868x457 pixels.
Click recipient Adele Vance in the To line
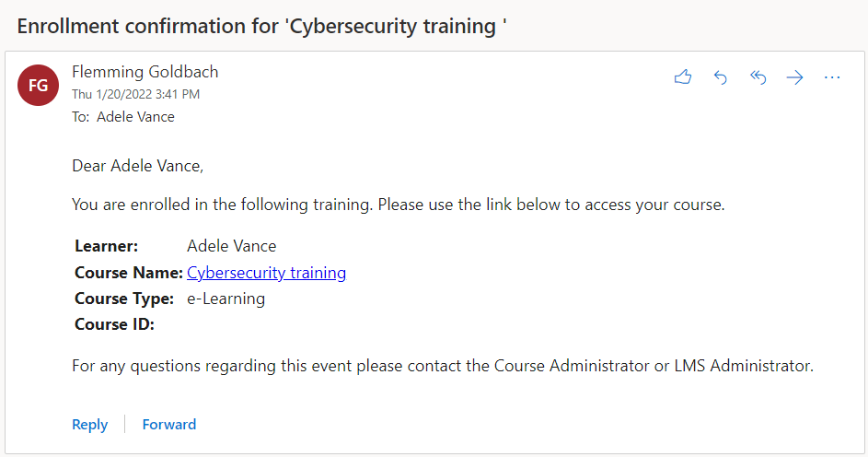(135, 117)
